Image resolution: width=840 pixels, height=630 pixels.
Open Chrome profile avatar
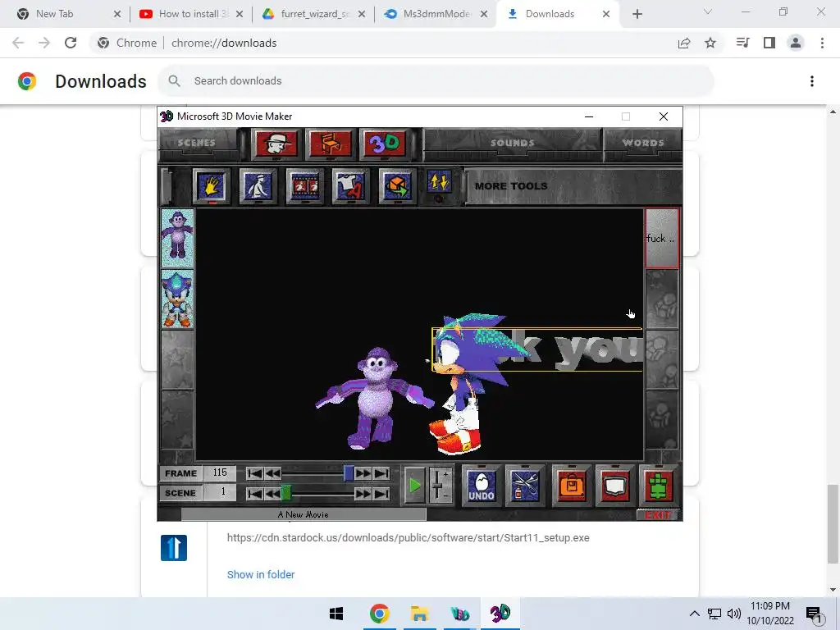tap(796, 43)
